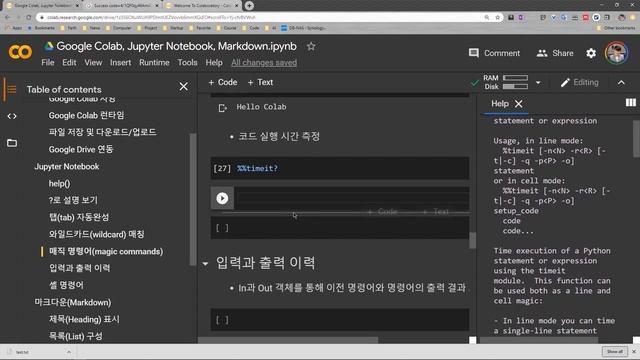The width and height of the screenshot is (640, 360).
Task: Open a new browser tab
Action: [249, 6]
